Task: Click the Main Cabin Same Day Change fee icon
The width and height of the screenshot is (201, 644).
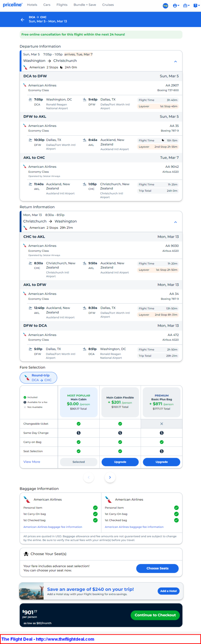Action: [x=79, y=433]
